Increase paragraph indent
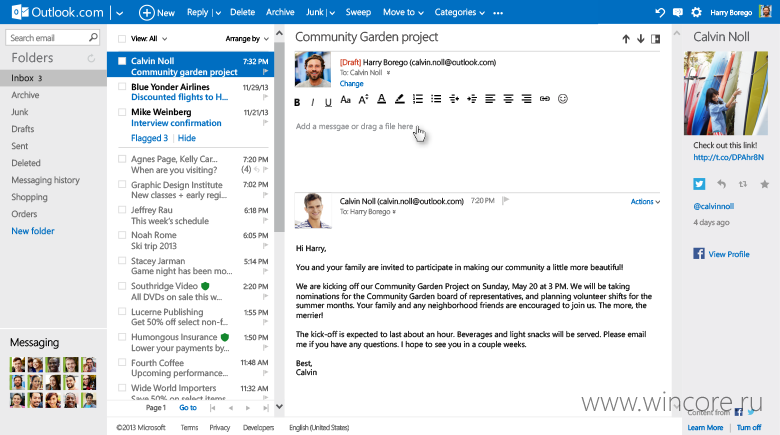 472,99
